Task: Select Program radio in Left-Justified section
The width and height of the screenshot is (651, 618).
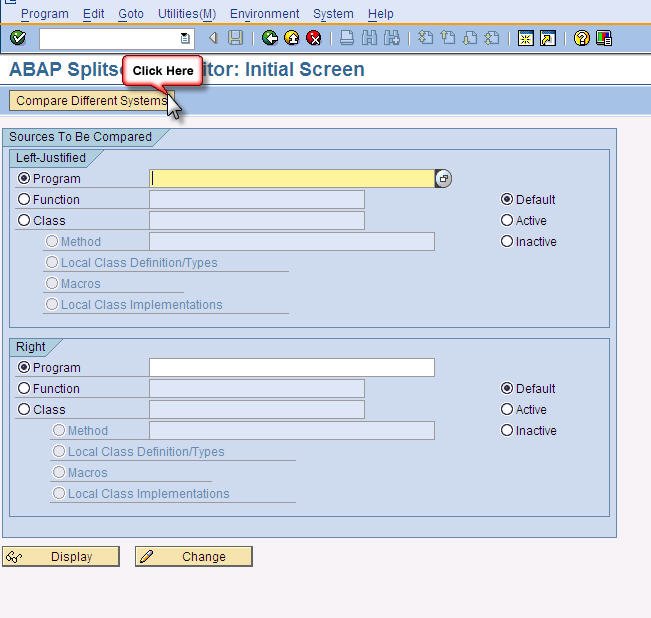Action: [x=24, y=178]
